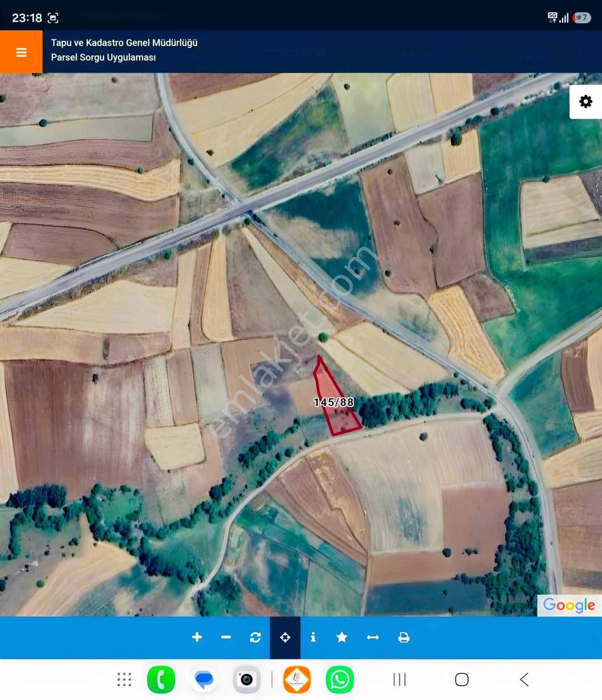Add parcel to favorites star

click(x=342, y=637)
